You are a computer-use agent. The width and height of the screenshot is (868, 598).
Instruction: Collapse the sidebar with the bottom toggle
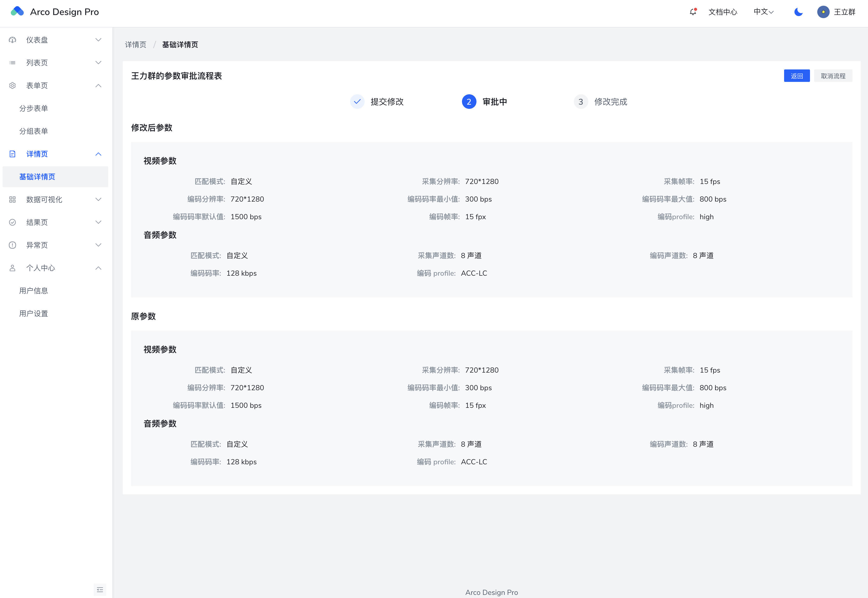pos(100,589)
